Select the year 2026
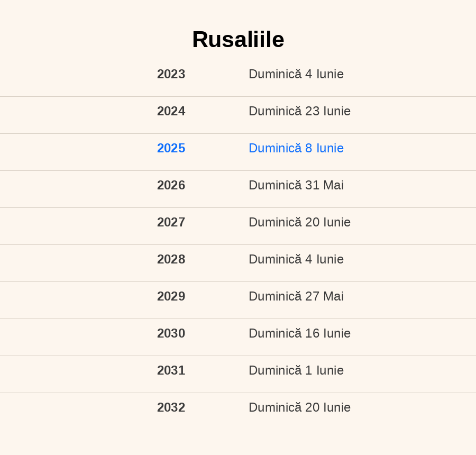476x455 pixels. (x=171, y=185)
